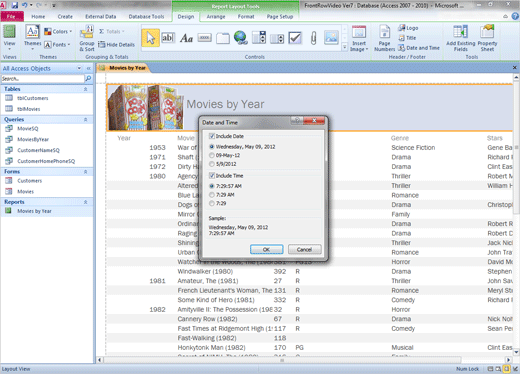Switch to the Arrange tab

click(x=216, y=16)
